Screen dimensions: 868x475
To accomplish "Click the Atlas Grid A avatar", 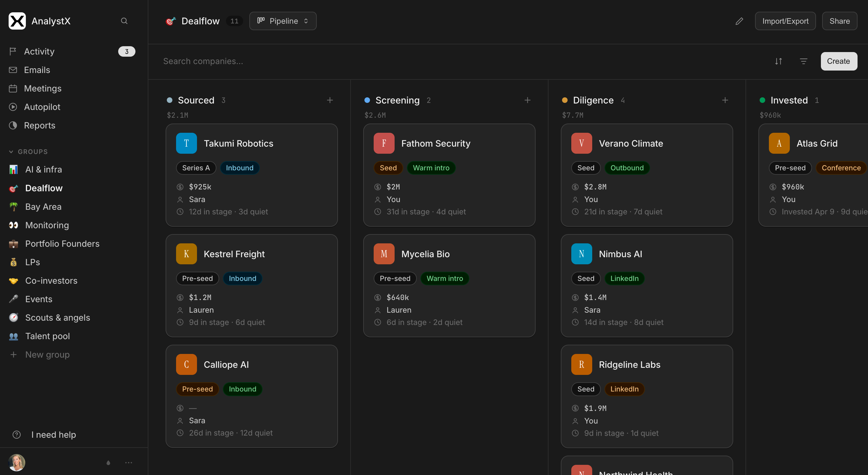I will click(779, 143).
